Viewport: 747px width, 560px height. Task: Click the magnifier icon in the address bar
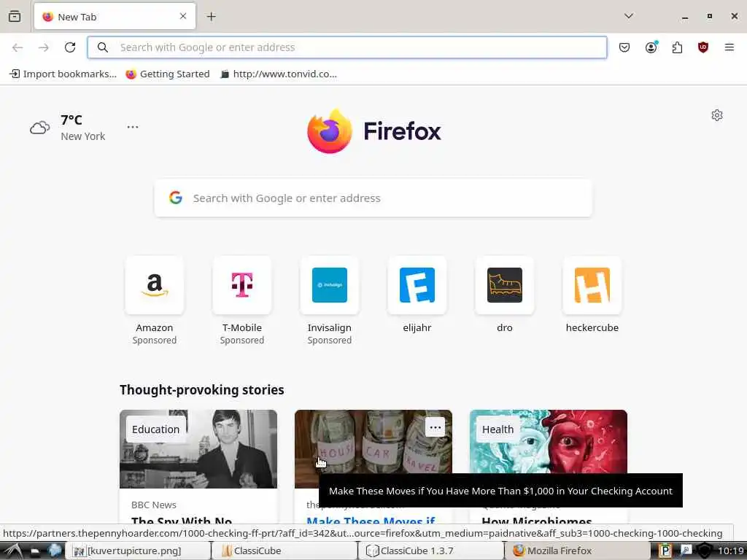102,47
